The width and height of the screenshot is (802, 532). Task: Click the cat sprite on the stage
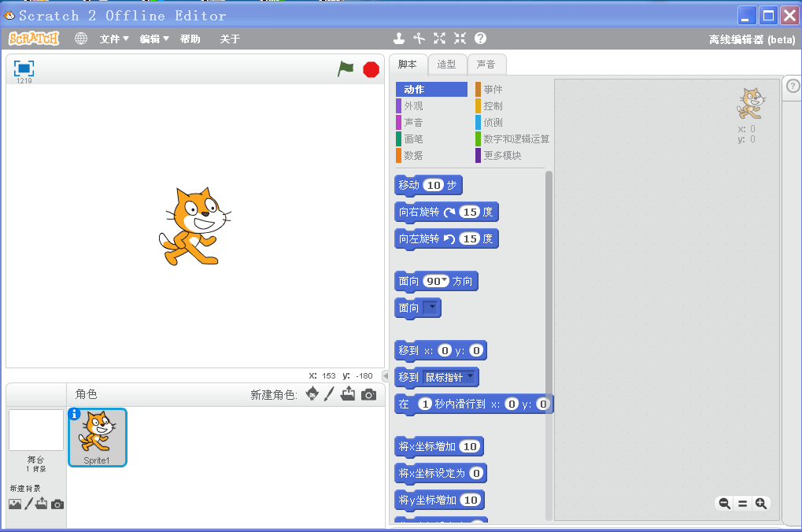click(x=194, y=226)
